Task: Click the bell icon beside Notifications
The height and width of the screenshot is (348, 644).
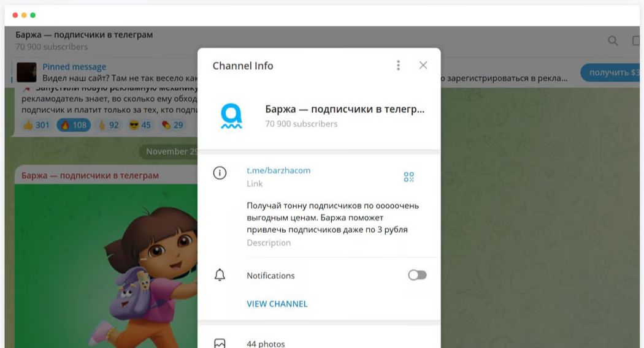Action: (220, 275)
